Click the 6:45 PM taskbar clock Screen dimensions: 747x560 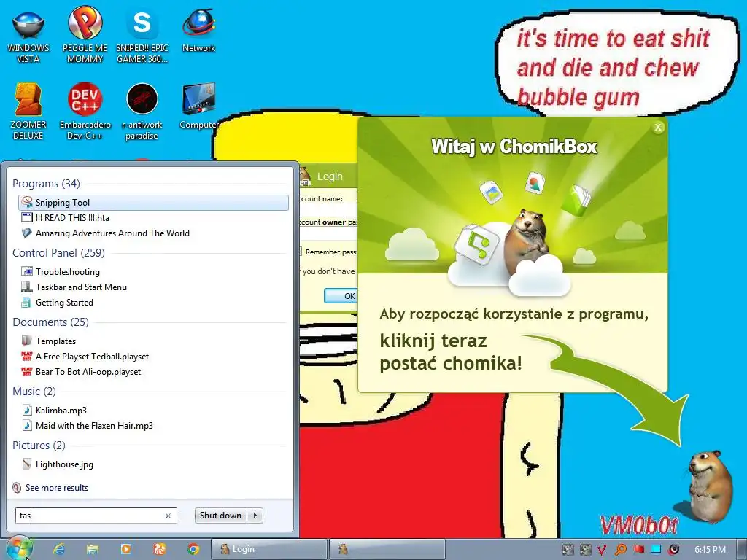[710, 550]
